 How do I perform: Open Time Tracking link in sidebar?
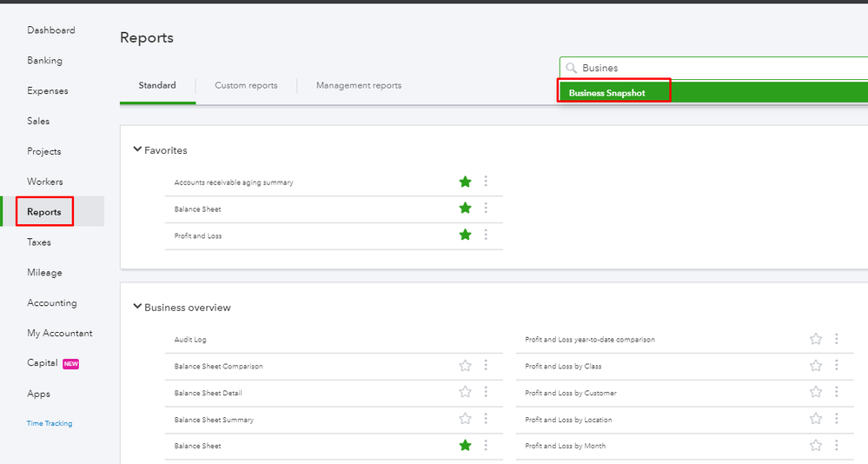tap(50, 424)
